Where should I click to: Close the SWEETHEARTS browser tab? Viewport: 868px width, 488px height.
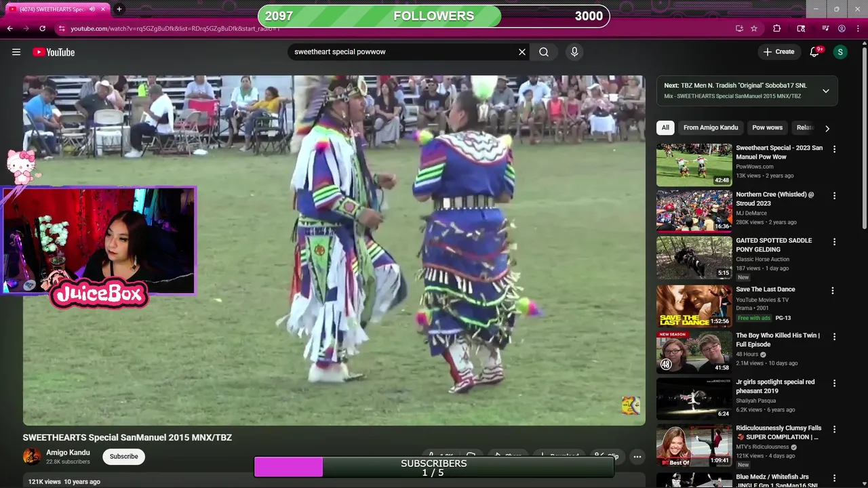click(103, 9)
